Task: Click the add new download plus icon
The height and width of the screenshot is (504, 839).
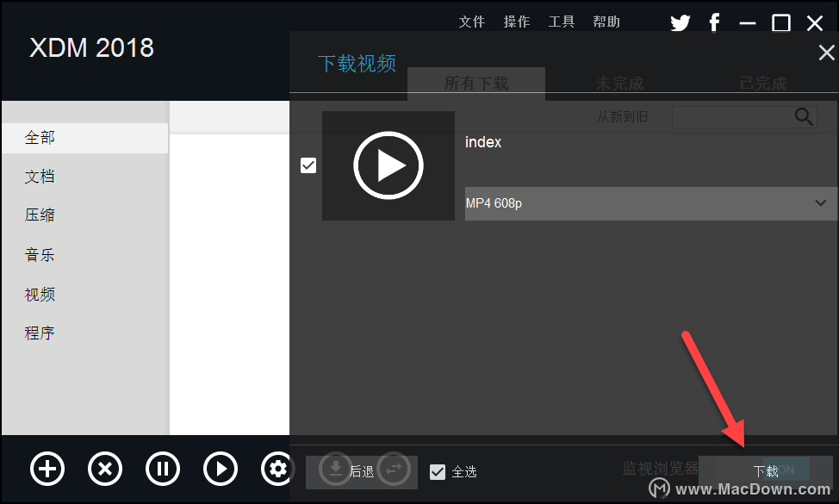Action: click(47, 469)
